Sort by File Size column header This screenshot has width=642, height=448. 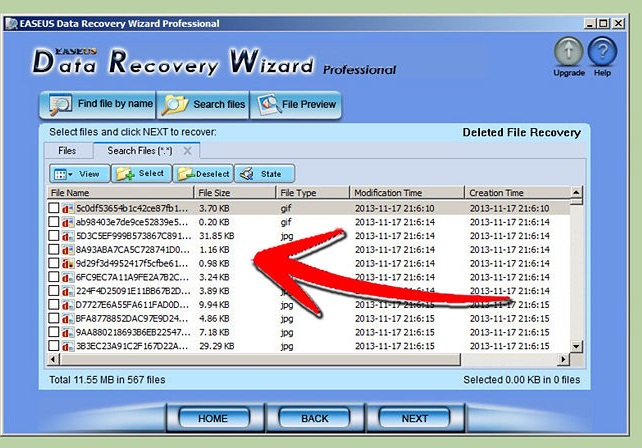coord(235,192)
